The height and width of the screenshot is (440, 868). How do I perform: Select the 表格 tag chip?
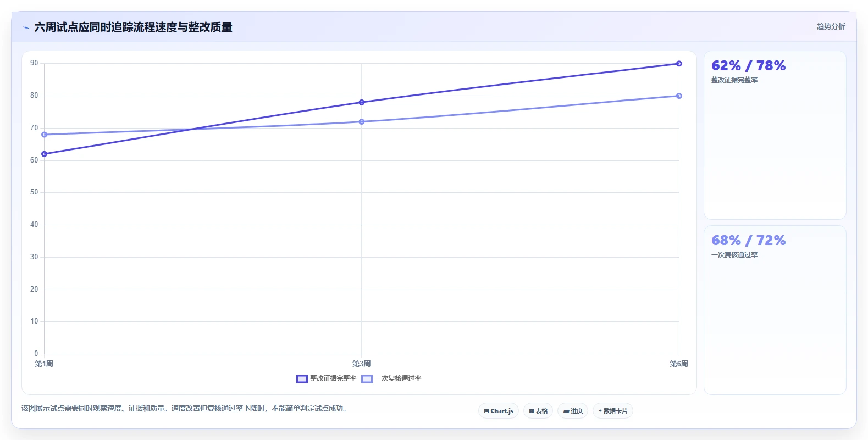(x=538, y=411)
